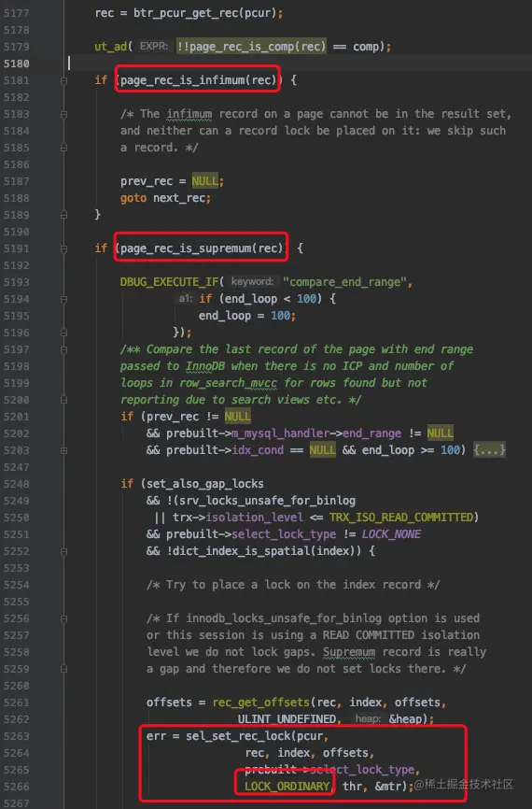The height and width of the screenshot is (809, 532).
Task: Click page_rec_is_comp(rec) expression
Action: click(258, 47)
